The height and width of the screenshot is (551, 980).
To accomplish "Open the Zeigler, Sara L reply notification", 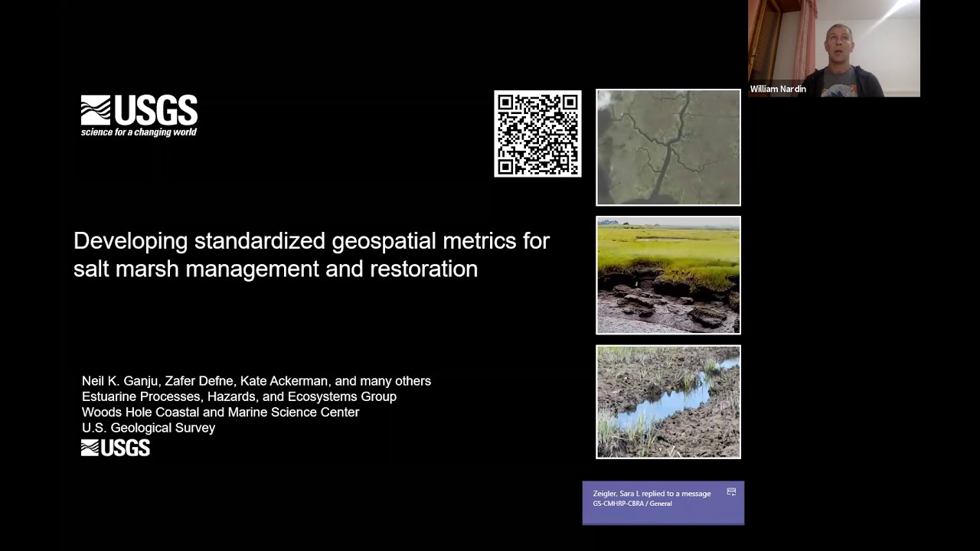I will pyautogui.click(x=663, y=503).
